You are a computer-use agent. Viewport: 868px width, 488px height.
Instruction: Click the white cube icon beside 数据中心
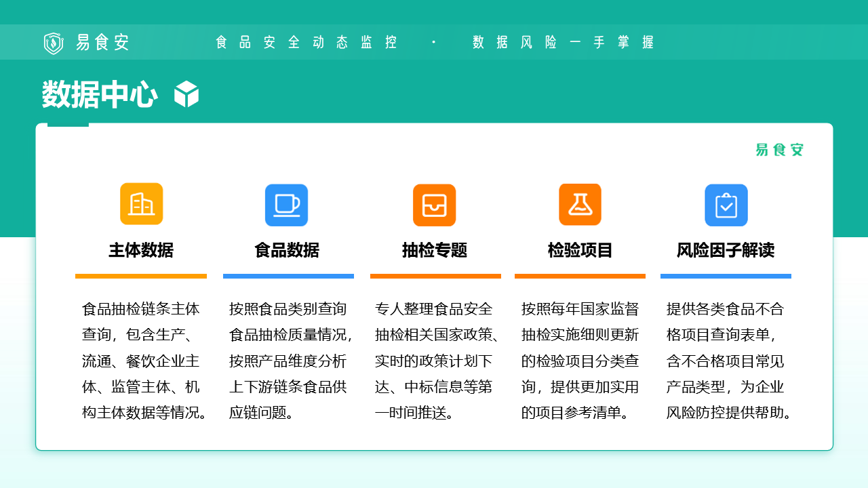pyautogui.click(x=186, y=94)
